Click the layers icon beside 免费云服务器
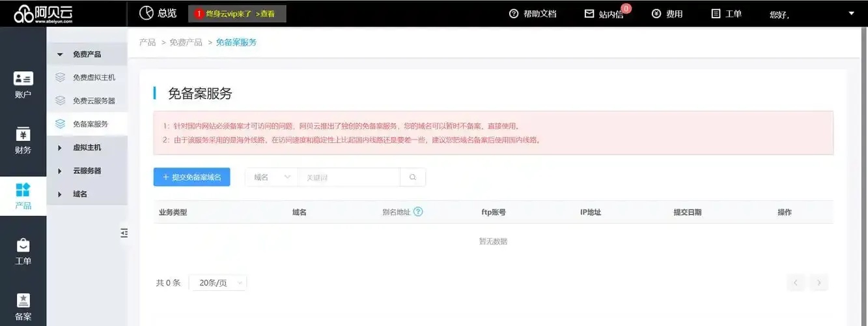The image size is (868, 326). pyautogui.click(x=60, y=100)
